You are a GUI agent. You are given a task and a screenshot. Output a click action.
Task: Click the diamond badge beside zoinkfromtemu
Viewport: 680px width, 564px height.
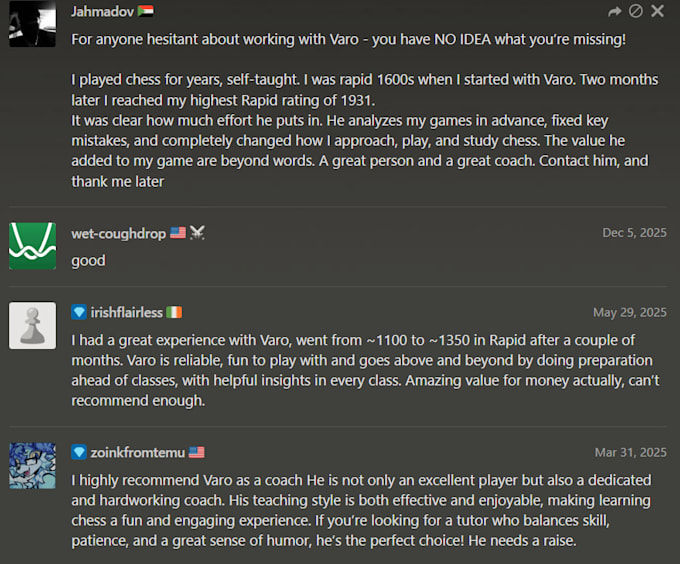79,452
